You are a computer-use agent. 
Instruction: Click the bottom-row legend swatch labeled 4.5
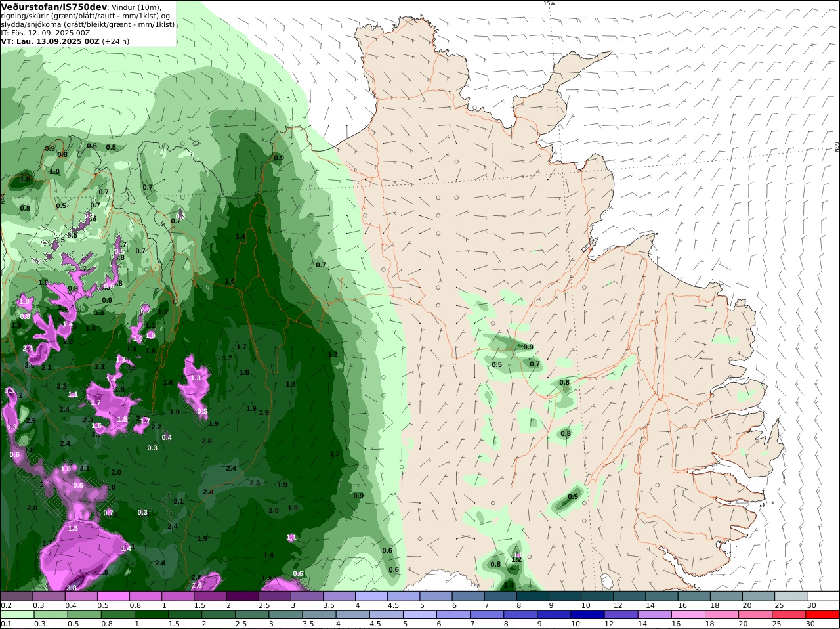tap(387, 615)
